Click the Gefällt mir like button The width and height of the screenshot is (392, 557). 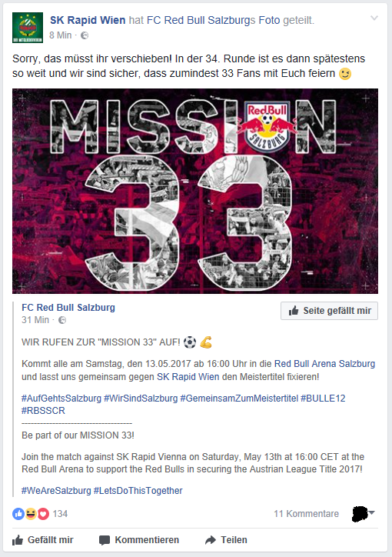(43, 540)
